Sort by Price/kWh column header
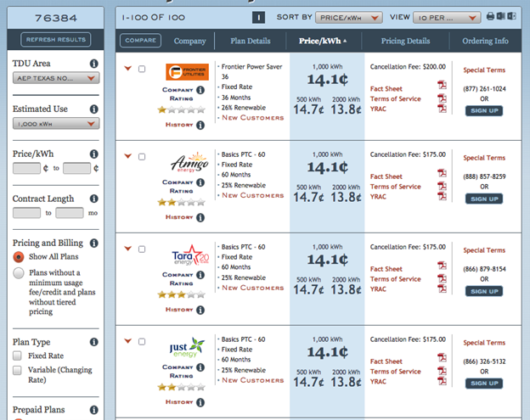The height and width of the screenshot is (420, 530). tap(323, 41)
